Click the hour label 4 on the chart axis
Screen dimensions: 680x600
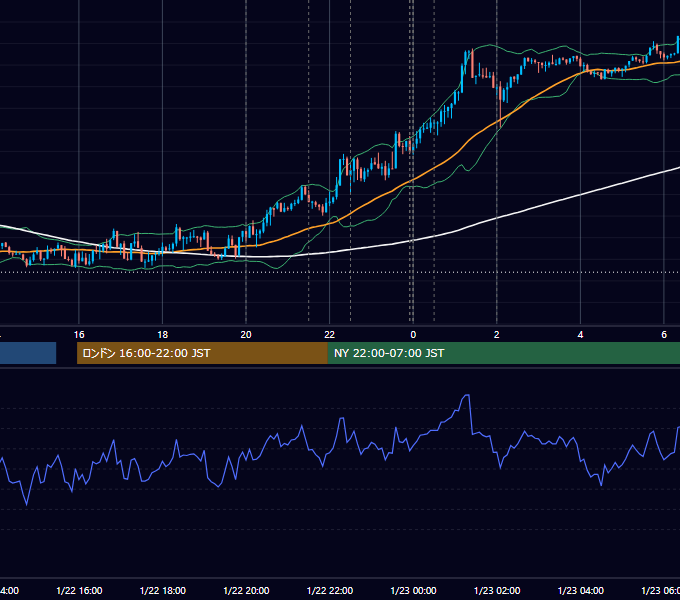pyautogui.click(x=580, y=335)
